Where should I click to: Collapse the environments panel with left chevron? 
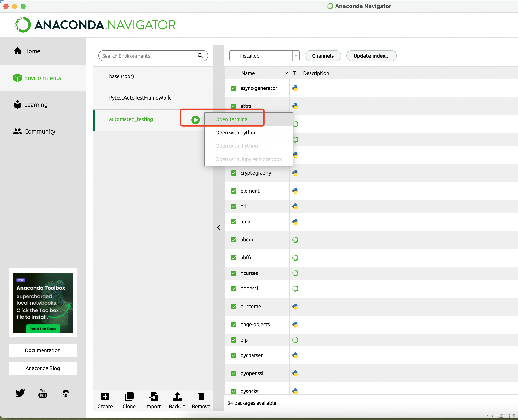pyautogui.click(x=219, y=227)
